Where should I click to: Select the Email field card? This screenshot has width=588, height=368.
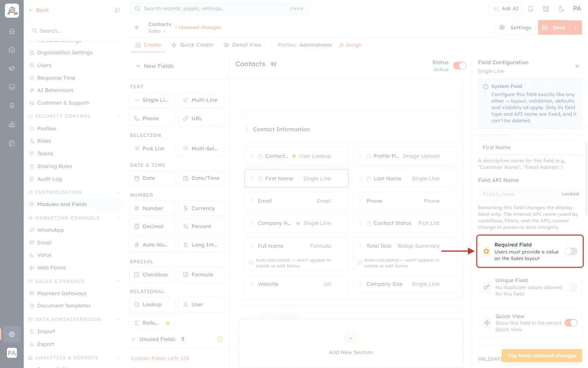296,201
